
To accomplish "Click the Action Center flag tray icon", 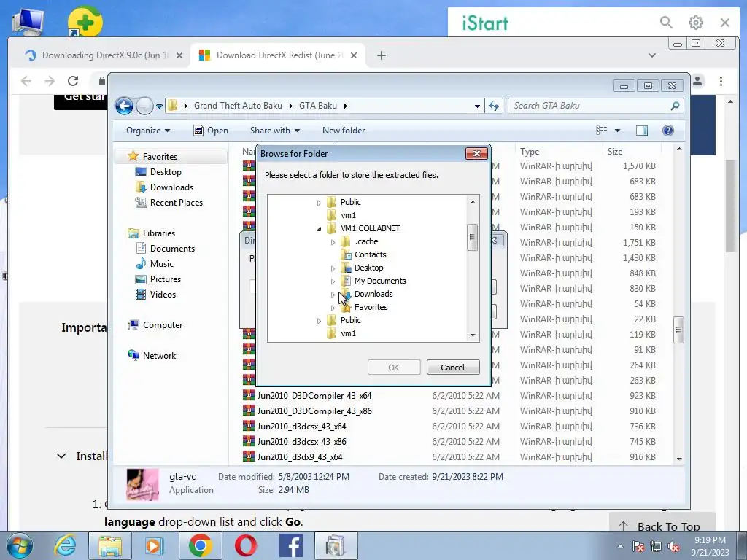I will coord(638,547).
